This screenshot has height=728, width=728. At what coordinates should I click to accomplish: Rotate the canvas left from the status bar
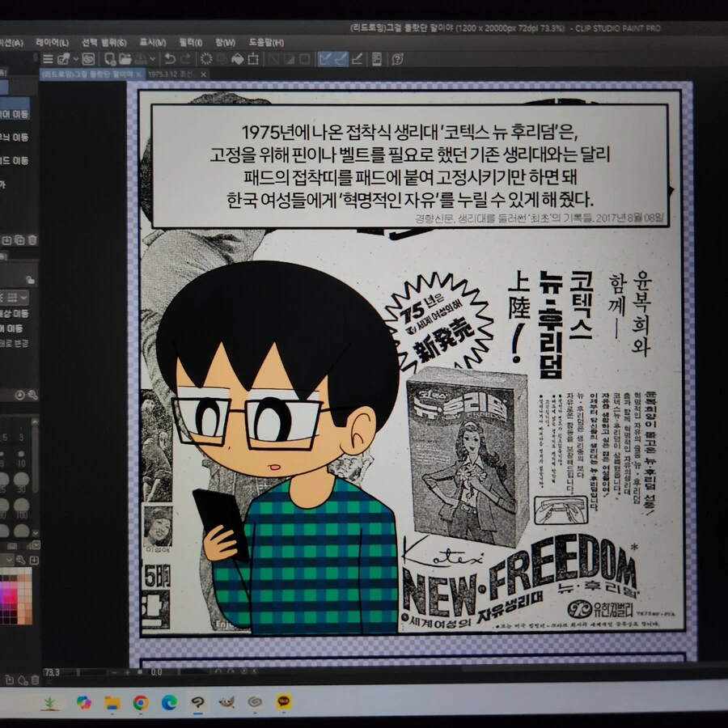(218, 672)
